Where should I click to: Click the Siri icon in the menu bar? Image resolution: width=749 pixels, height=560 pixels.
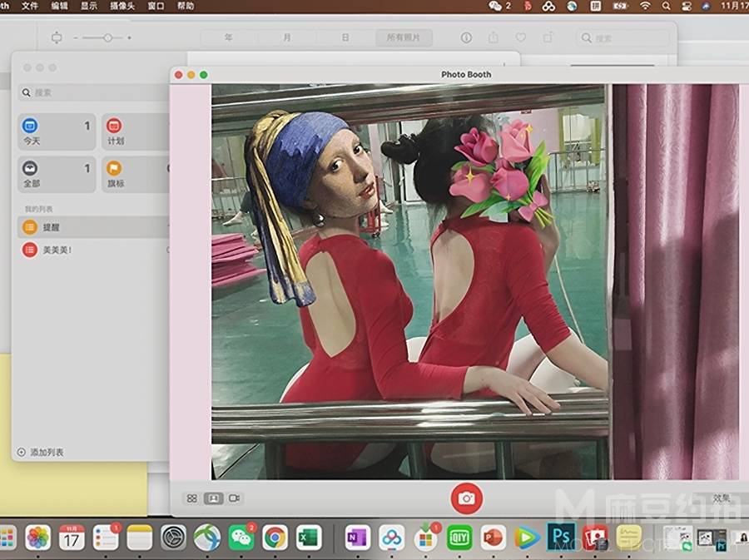(x=707, y=6)
